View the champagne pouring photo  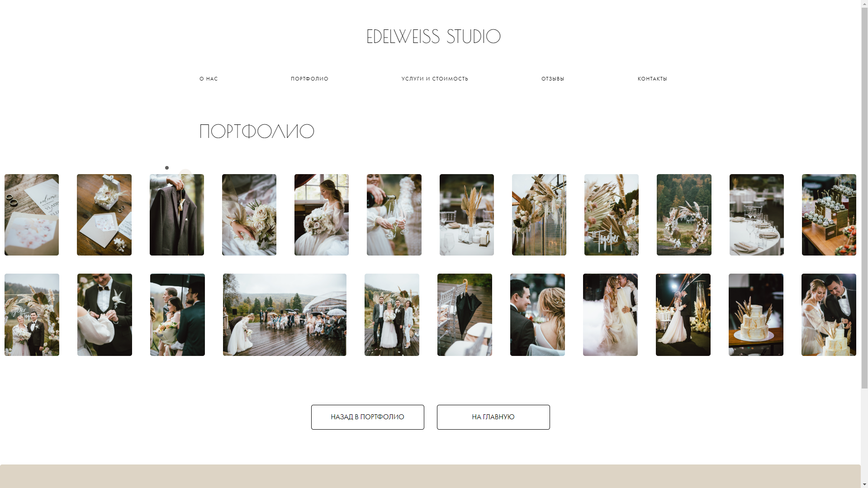394,215
